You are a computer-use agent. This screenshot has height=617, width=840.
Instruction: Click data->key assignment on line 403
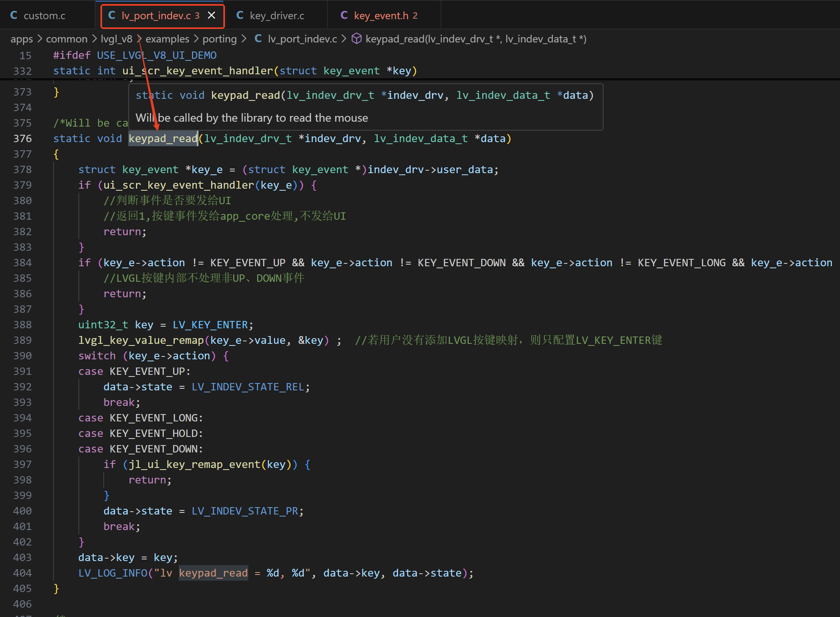pos(128,558)
